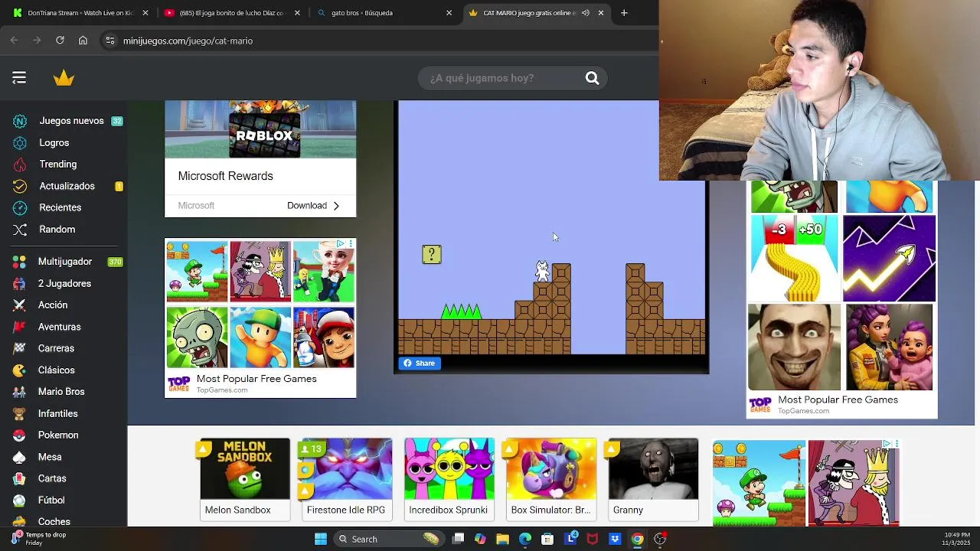Click Most Popular Free Games left ad link
The width and height of the screenshot is (980, 551).
tap(256, 379)
